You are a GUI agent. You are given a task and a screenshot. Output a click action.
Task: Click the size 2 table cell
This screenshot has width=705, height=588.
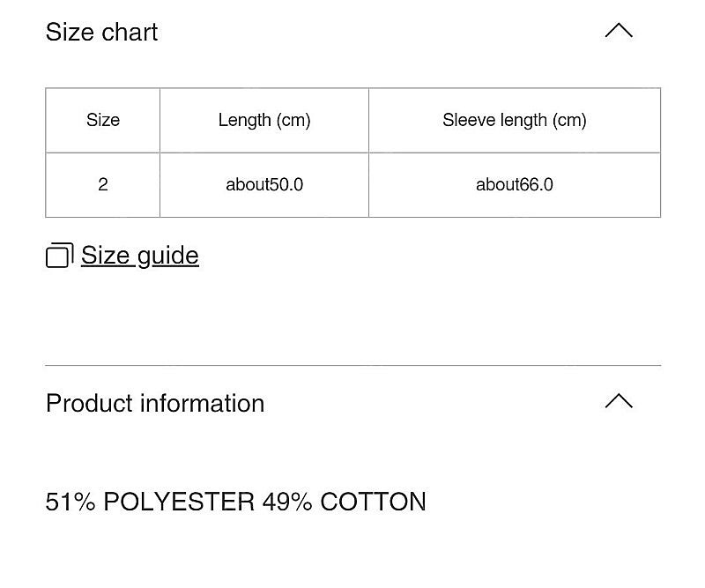coord(103,185)
